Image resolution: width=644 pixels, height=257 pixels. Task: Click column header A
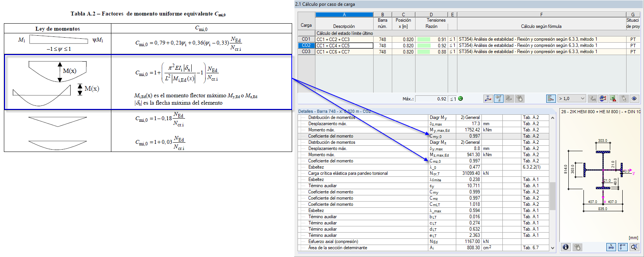pos(344,15)
